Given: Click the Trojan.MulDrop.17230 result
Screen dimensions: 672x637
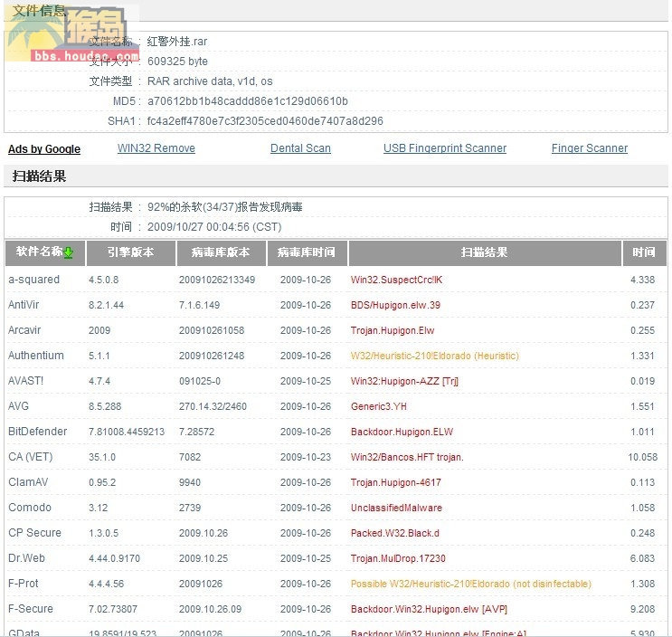Looking at the screenshot, I should coord(398,558).
